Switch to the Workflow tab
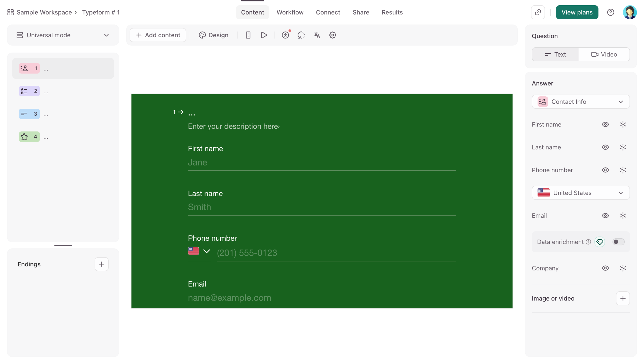 point(290,12)
